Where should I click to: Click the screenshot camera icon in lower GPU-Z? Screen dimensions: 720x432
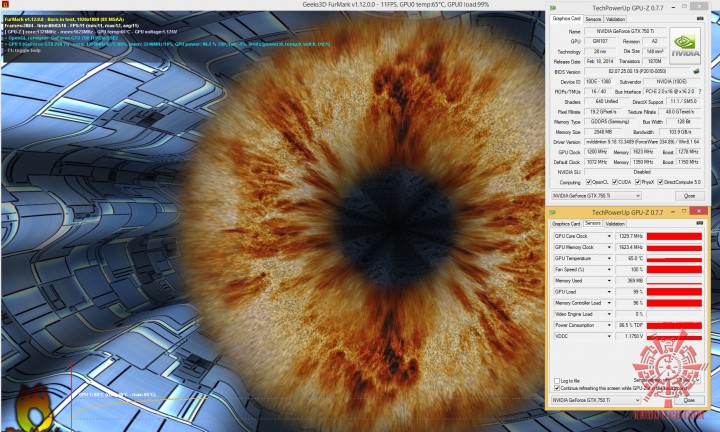point(699,223)
